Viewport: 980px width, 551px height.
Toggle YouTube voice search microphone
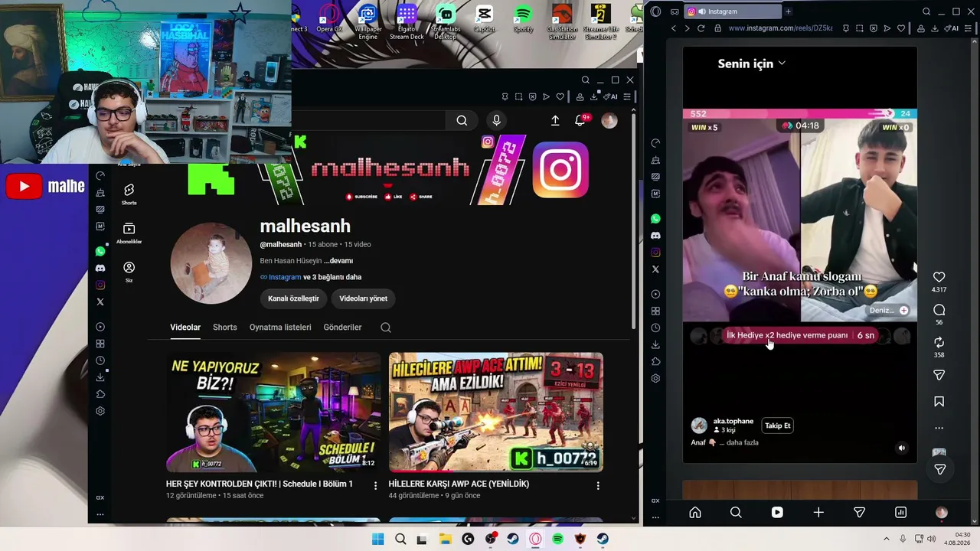[496, 120]
